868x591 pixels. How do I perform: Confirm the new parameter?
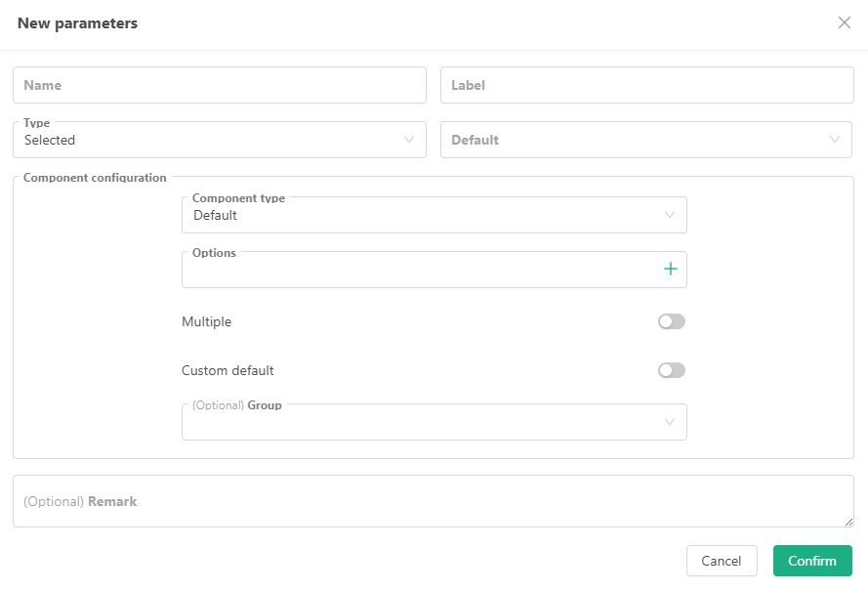(x=812, y=561)
